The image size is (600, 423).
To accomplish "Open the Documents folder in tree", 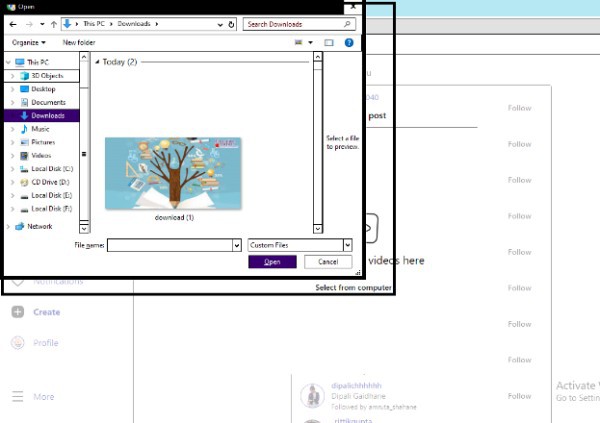I will 48,102.
